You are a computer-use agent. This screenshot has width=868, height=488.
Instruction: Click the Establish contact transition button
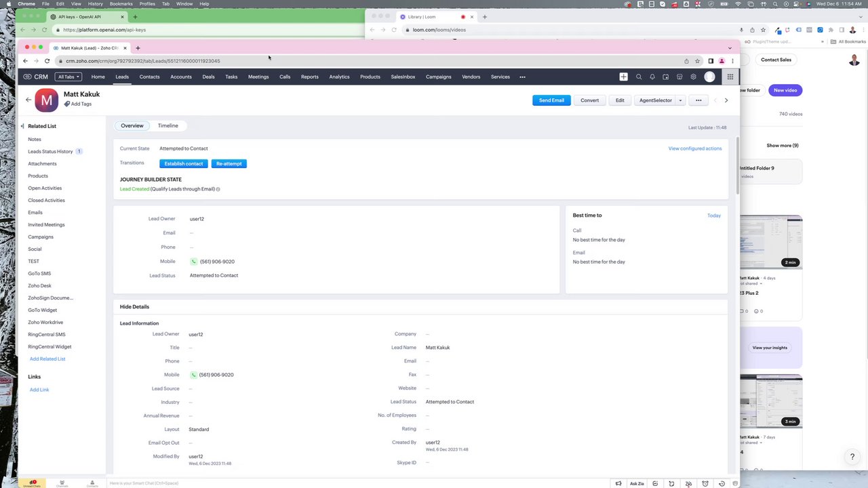point(184,163)
